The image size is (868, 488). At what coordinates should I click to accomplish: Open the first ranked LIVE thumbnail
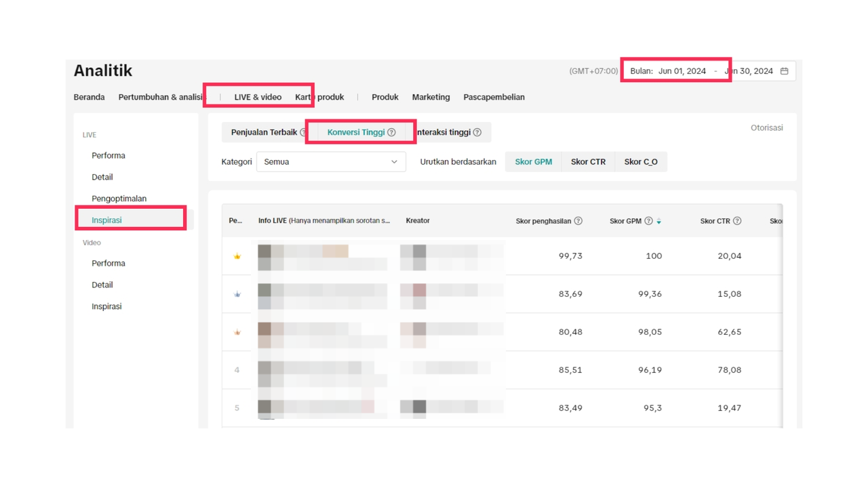point(264,256)
